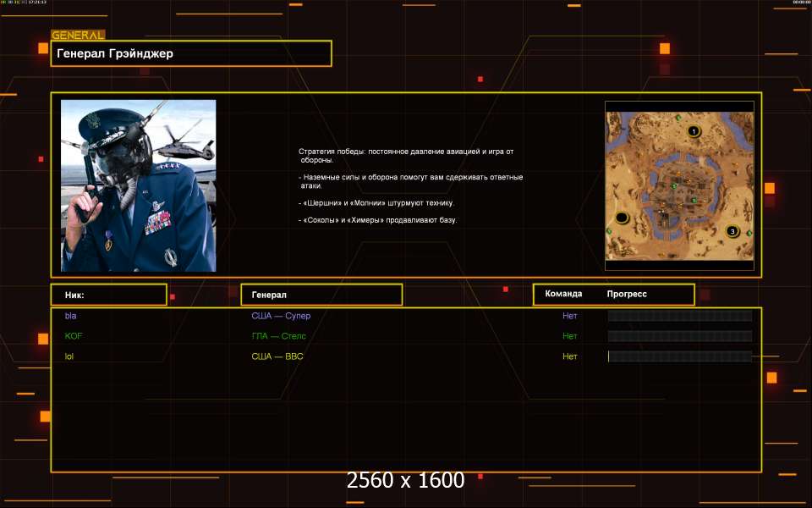Click start position 3 marker on the minimap
812x508 pixels.
(733, 231)
